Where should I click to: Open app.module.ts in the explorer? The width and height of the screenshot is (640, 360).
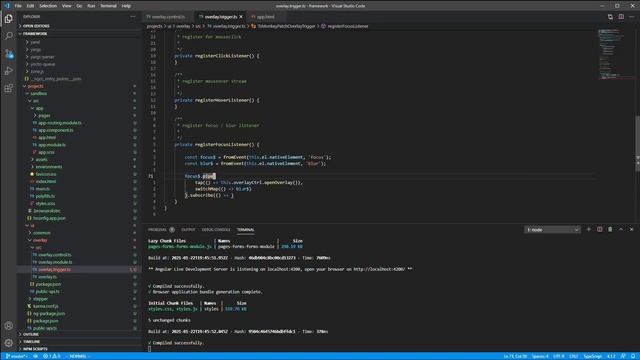click(52, 145)
